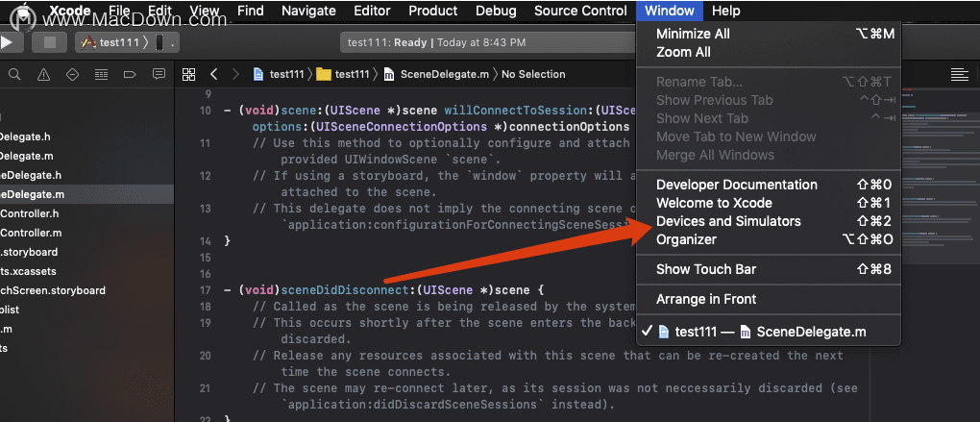The height and width of the screenshot is (422, 980).
Task: Open the Find navigator magnifier icon
Action: point(14,74)
